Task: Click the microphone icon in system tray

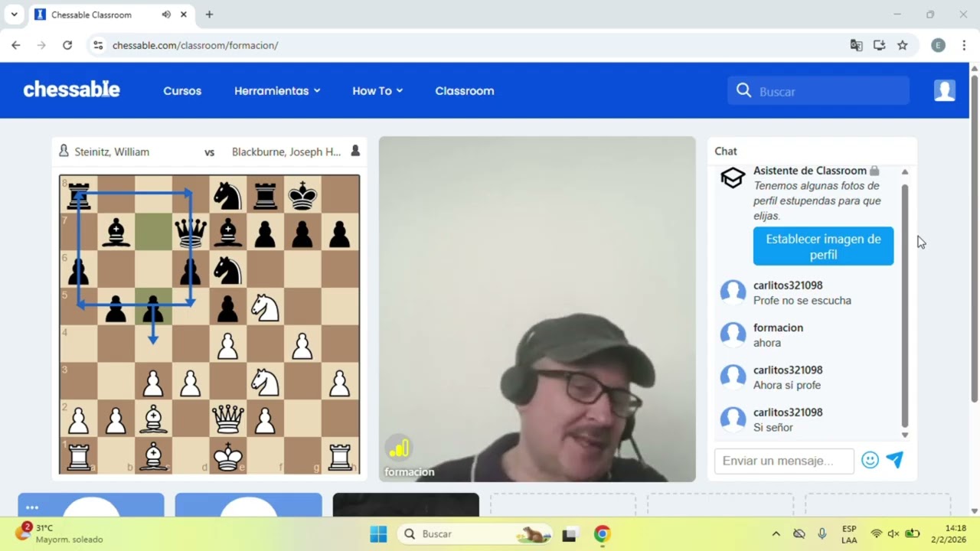Action: pyautogui.click(x=822, y=534)
